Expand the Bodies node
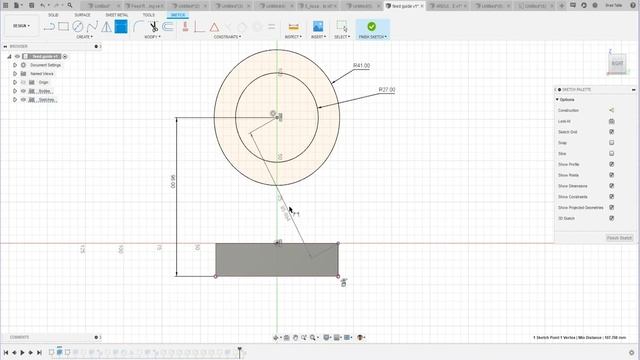640x360 pixels. coord(15,91)
